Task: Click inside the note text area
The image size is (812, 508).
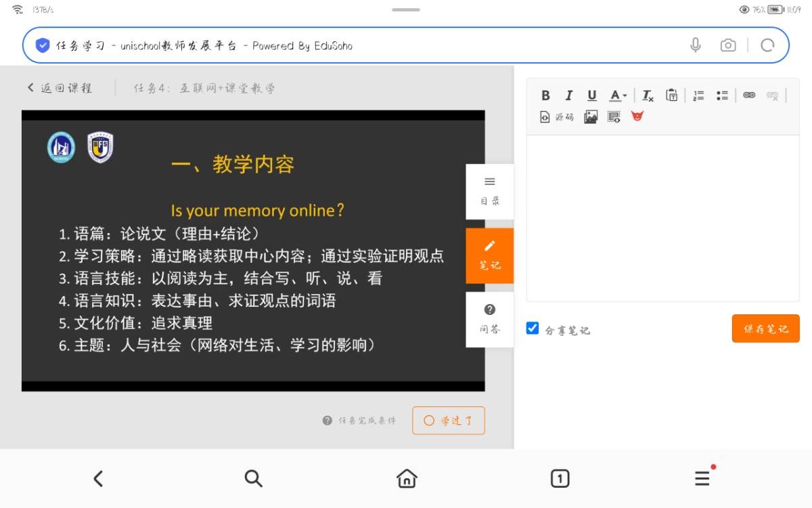Action: 662,217
